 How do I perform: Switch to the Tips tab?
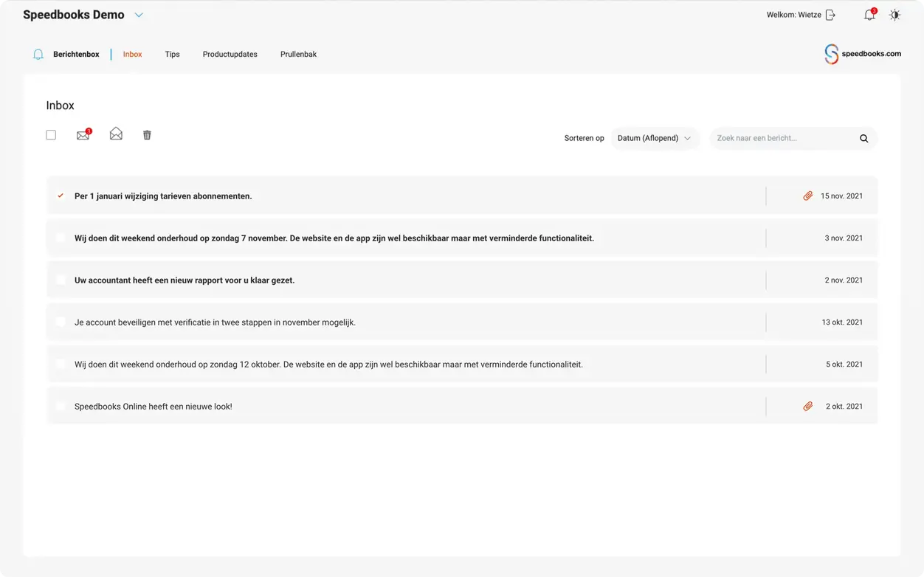click(172, 54)
